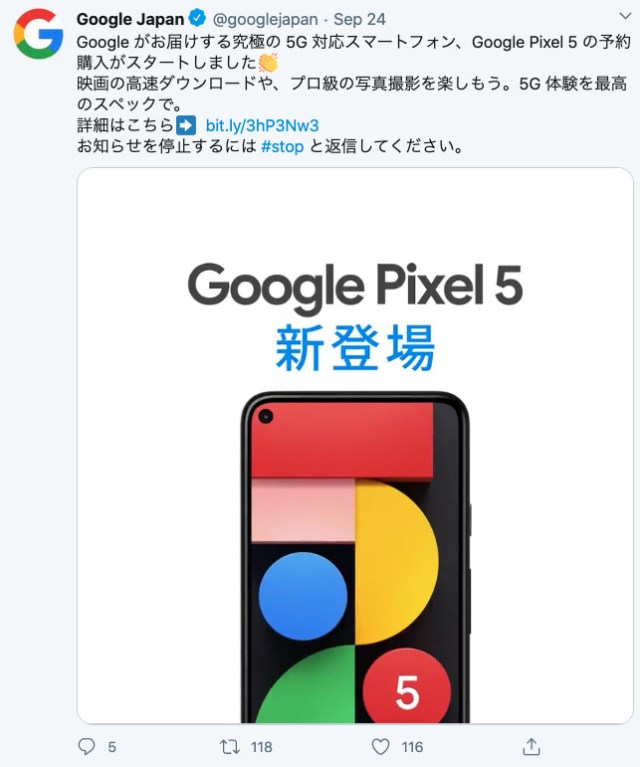Open the Sep 24 timestamp
This screenshot has height=767, width=640.
[x=360, y=20]
